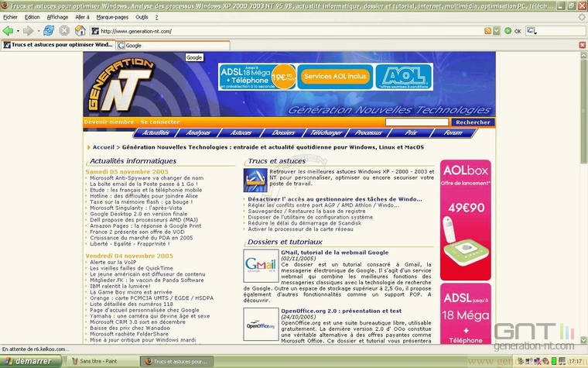The width and height of the screenshot is (588, 368).
Task: Click the green OK go button
Action: click(513, 31)
